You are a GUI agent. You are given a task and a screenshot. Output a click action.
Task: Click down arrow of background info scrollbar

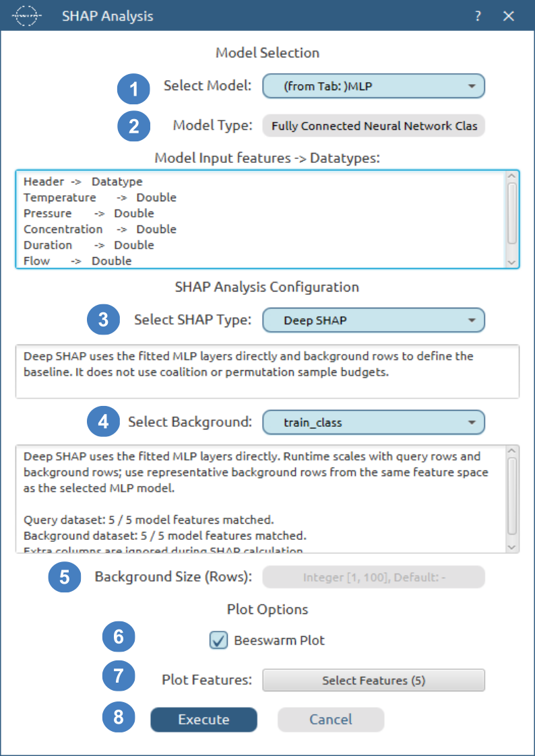(x=512, y=547)
